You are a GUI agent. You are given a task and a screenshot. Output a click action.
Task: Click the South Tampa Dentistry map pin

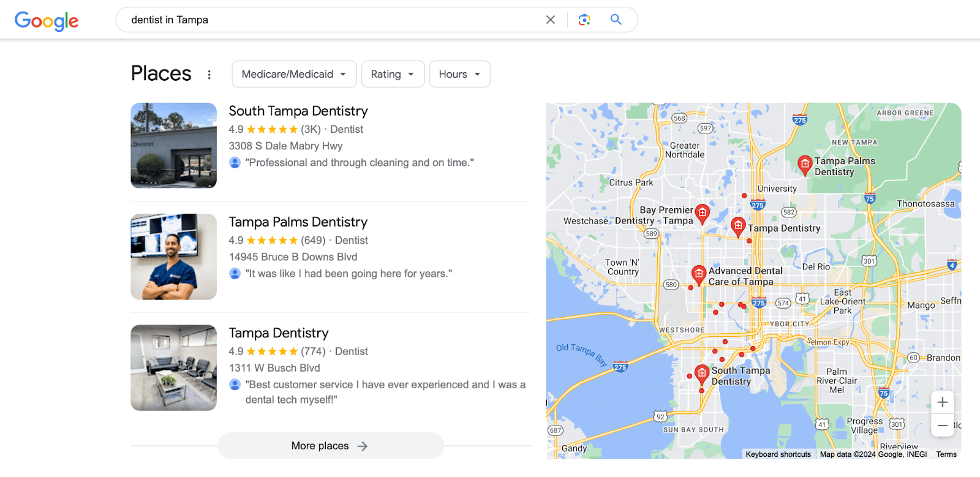pyautogui.click(x=702, y=374)
